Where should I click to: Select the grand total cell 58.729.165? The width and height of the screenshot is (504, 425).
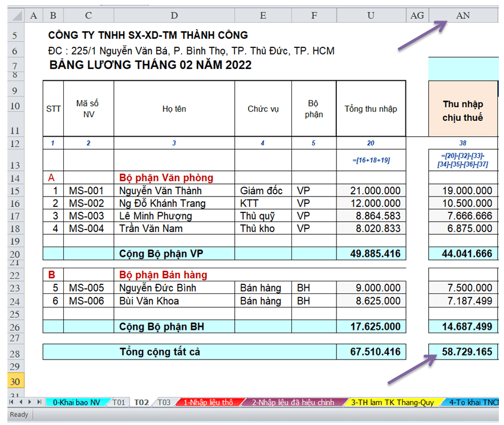[x=463, y=352]
